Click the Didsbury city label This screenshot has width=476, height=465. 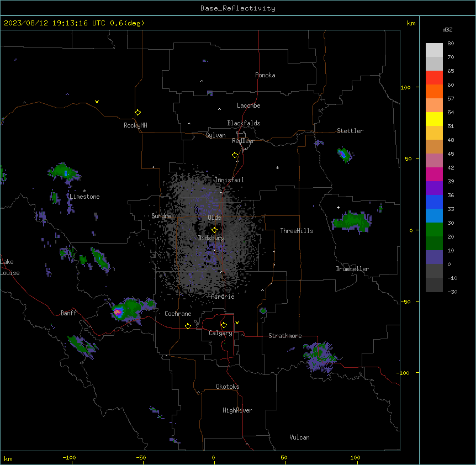[211, 238]
